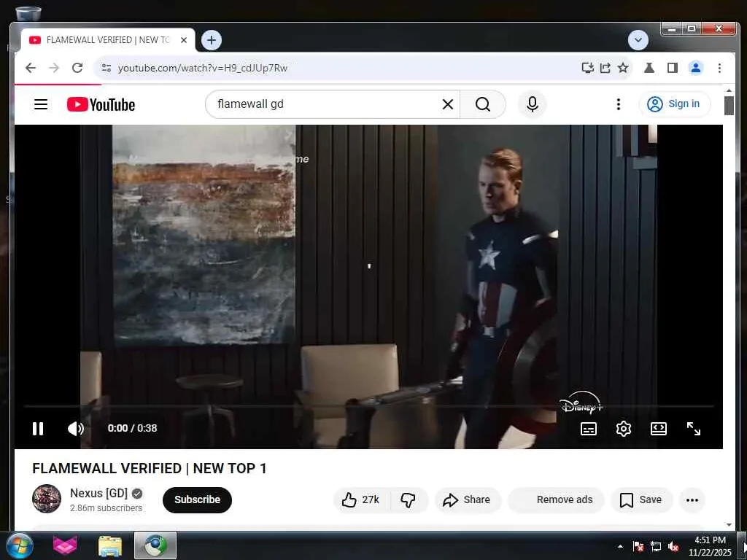The width and height of the screenshot is (747, 560).
Task: Switch to theater mode
Action: 659,429
